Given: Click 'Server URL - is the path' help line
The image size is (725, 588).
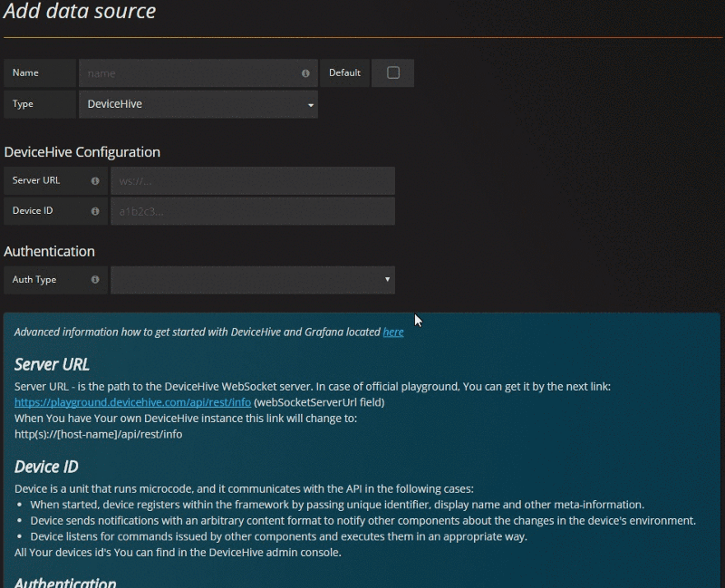Looking at the screenshot, I should (313, 387).
